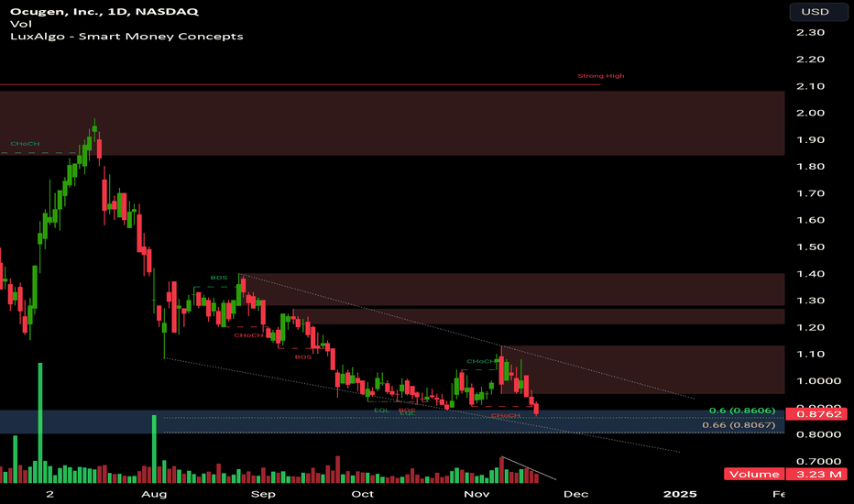Click the 1.60 price axis label

(x=810, y=220)
